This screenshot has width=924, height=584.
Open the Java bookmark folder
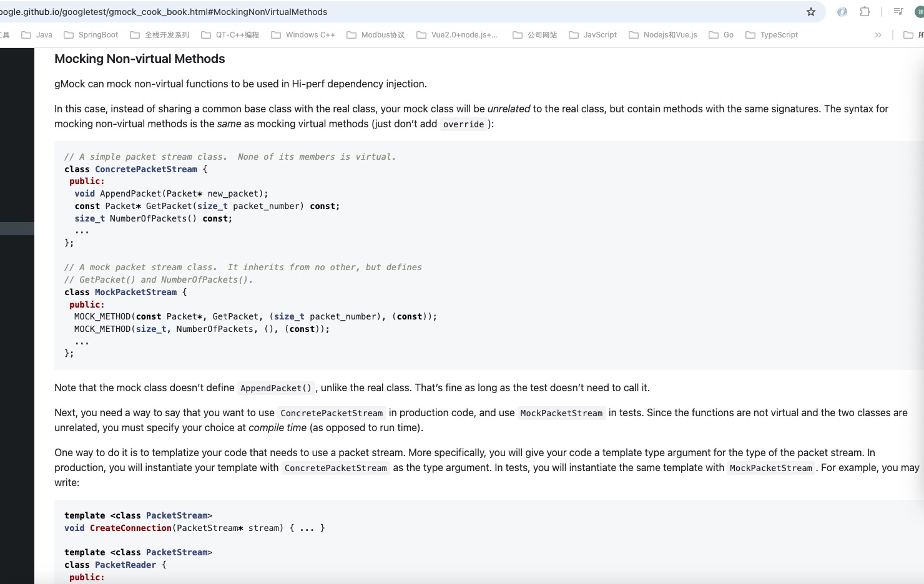(x=37, y=35)
